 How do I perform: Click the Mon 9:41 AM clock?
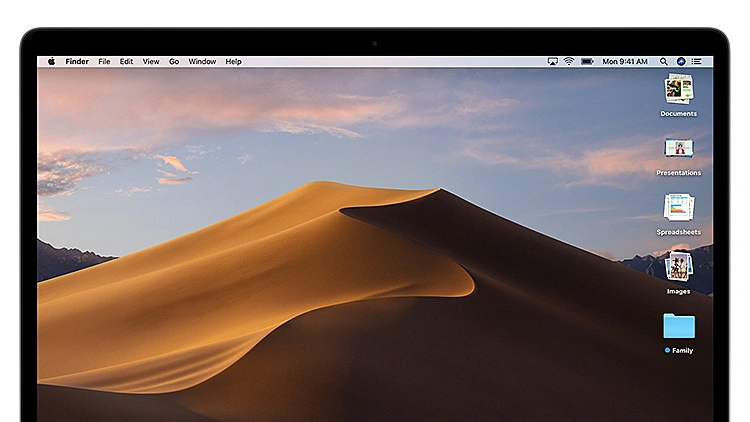click(x=625, y=62)
